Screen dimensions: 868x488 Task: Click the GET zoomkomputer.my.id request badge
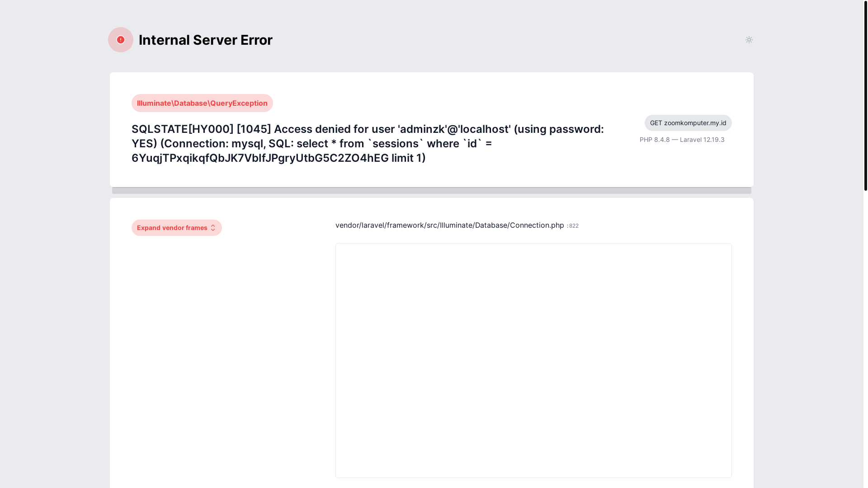click(688, 123)
